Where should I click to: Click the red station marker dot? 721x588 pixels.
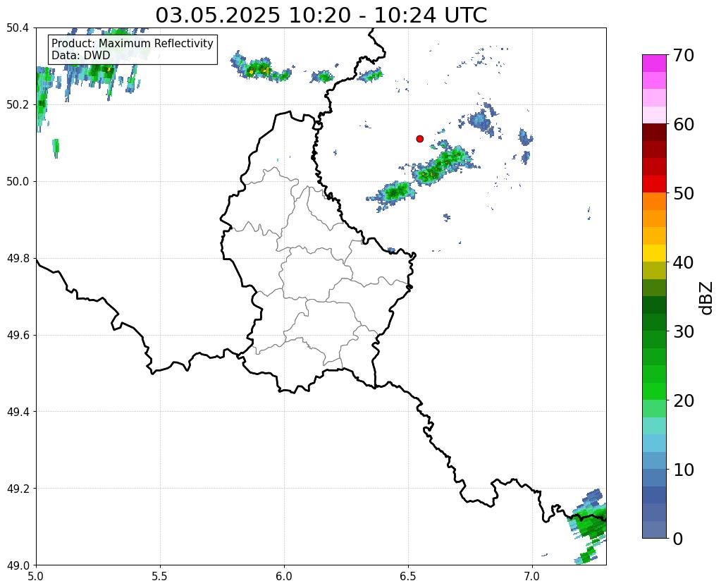pyautogui.click(x=419, y=139)
